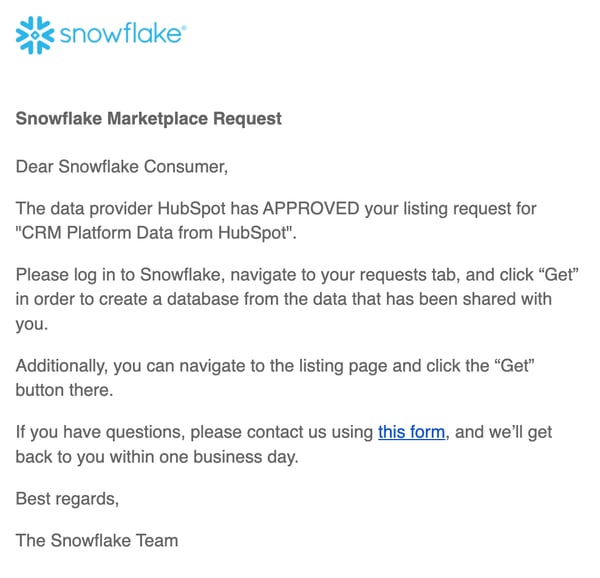The image size is (600, 578).
Task: Click the quoted "Get" after "requests tab, and click"
Action: tap(558, 275)
